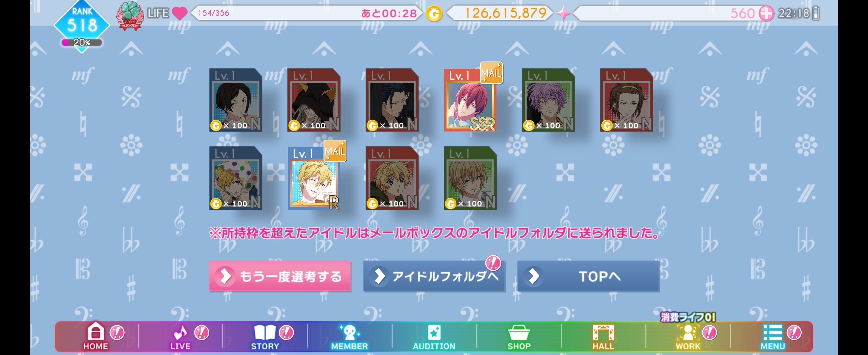868x355 pixels.
Task: Select the red-haired SSR card thumbnail
Action: tap(470, 100)
